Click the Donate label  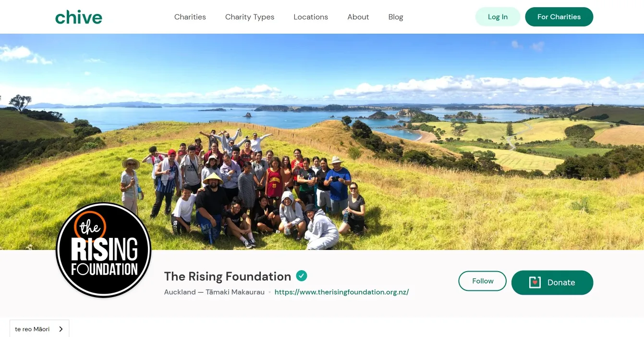click(x=561, y=283)
